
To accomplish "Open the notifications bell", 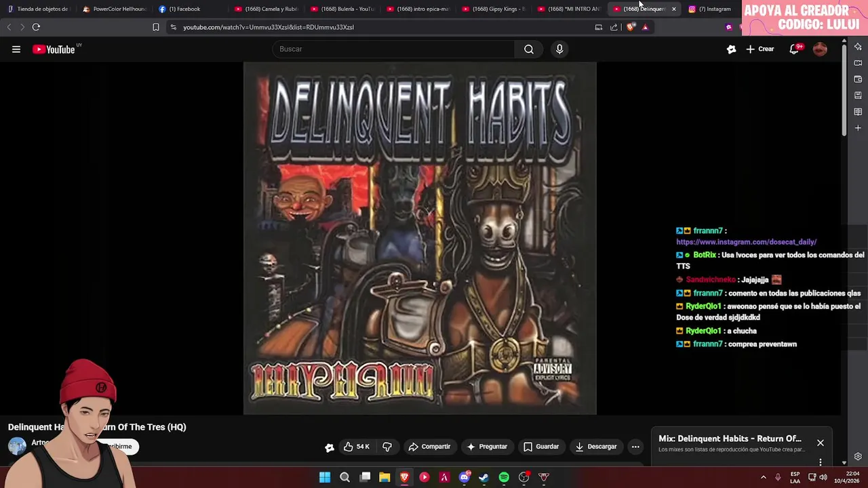I will (794, 49).
